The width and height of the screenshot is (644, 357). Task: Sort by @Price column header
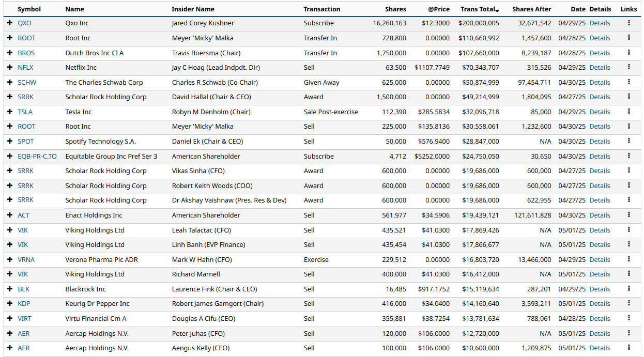[439, 9]
